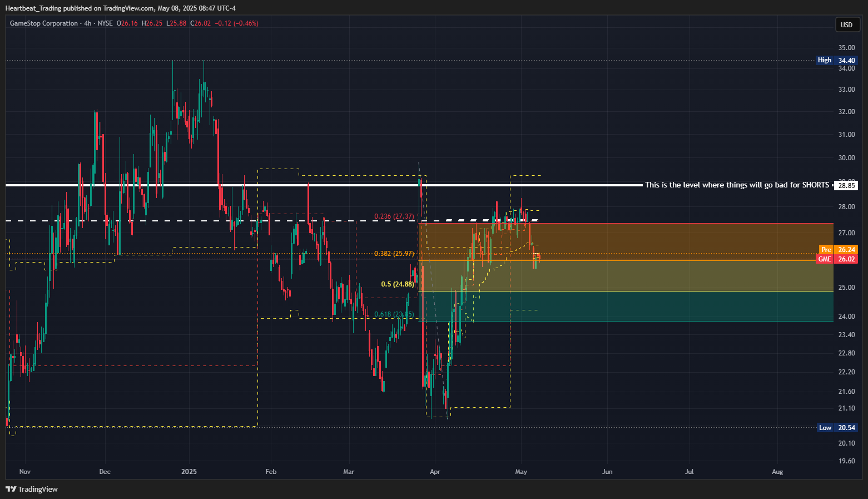Click the 22.20 price axis value

[847, 372]
